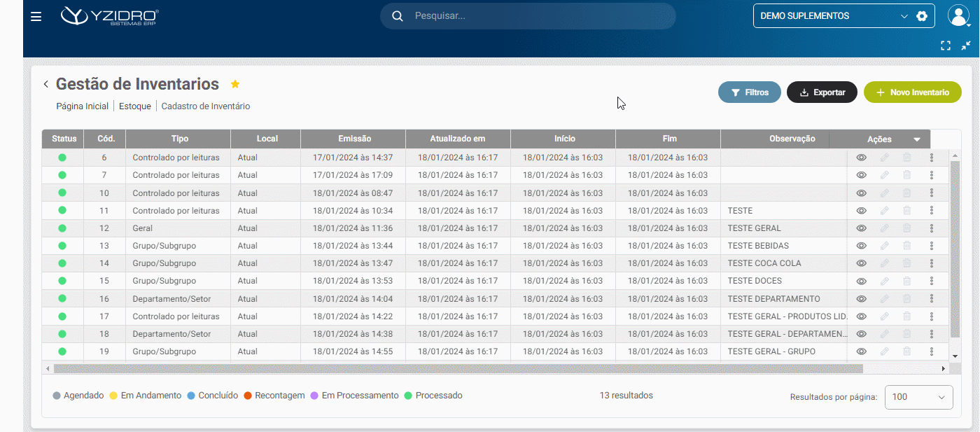
Task: Click the settings gear next to DEMO SUPLEMENTOS
Action: (922, 16)
